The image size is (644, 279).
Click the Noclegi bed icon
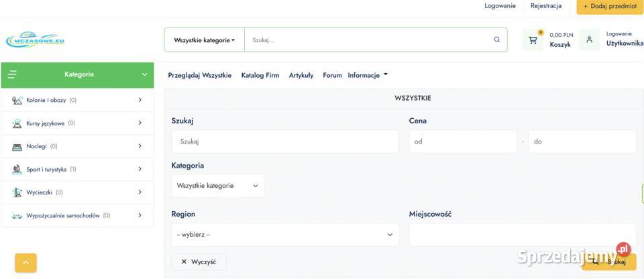tap(17, 146)
